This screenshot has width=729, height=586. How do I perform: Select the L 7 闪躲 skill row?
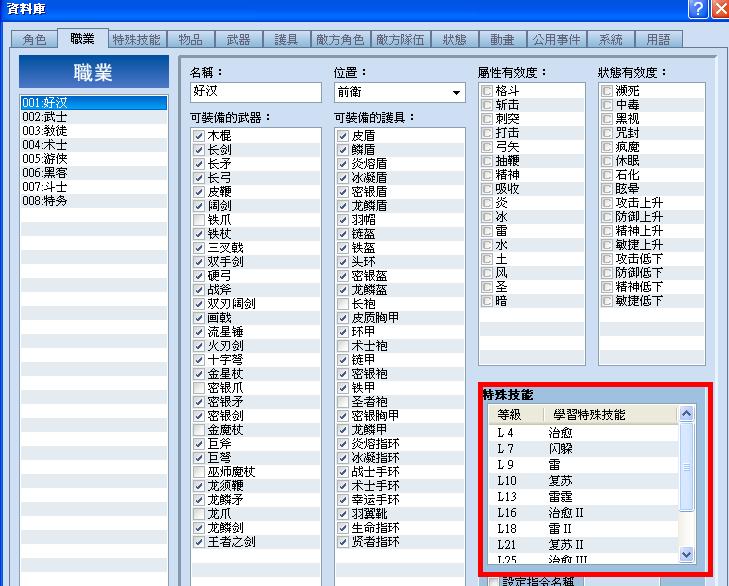pyautogui.click(x=583, y=448)
